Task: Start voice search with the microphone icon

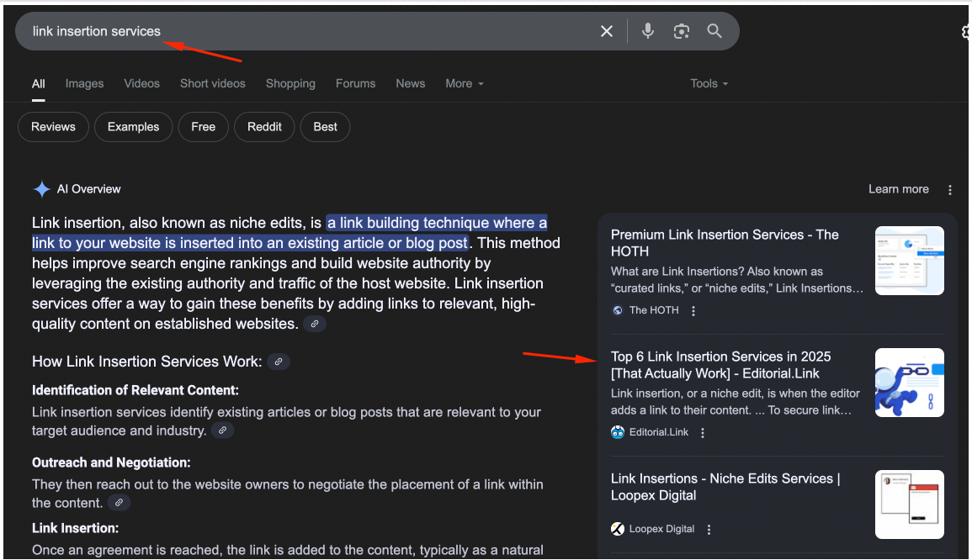Action: [x=648, y=31]
